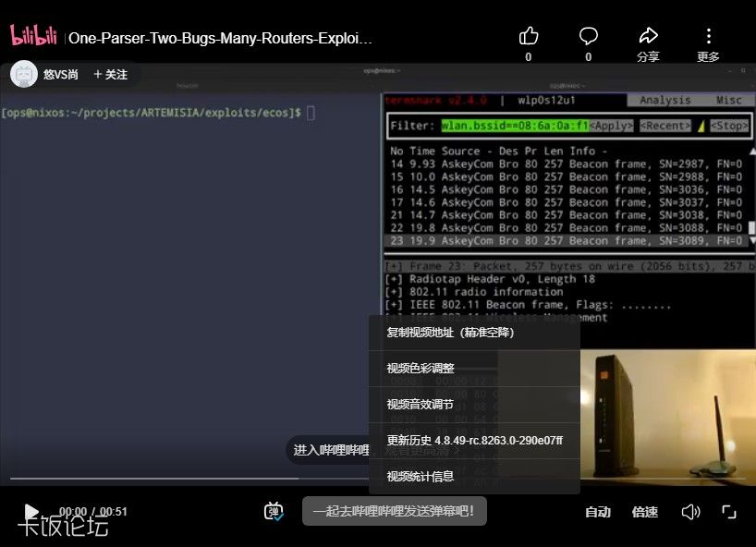Click the danmaku input field

pyautogui.click(x=395, y=511)
